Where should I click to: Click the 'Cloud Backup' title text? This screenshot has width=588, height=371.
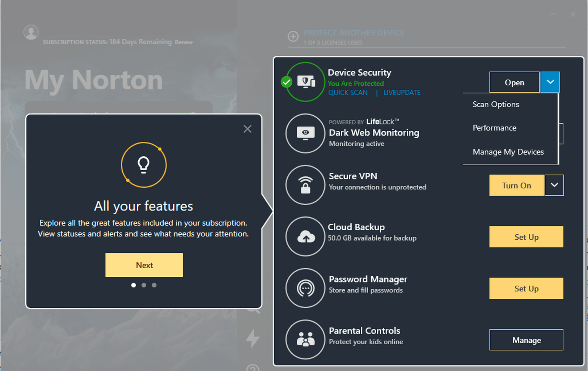coord(356,227)
